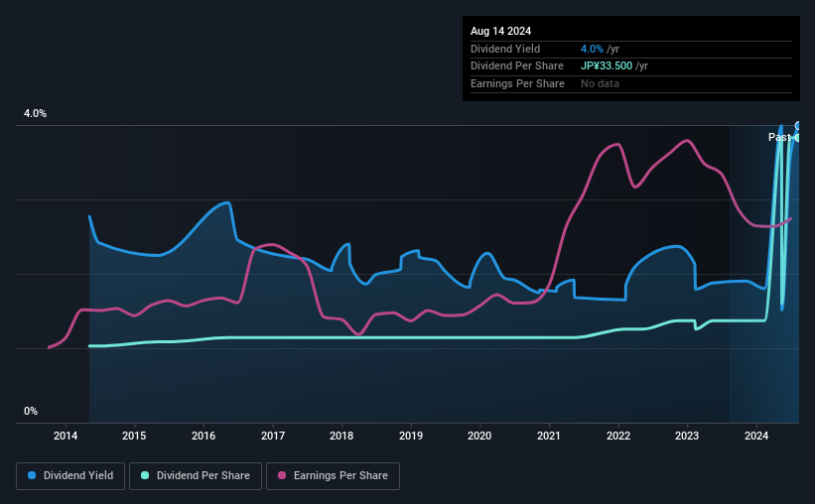Click the 4.0% y-axis label
This screenshot has height=504, width=815.
point(35,113)
